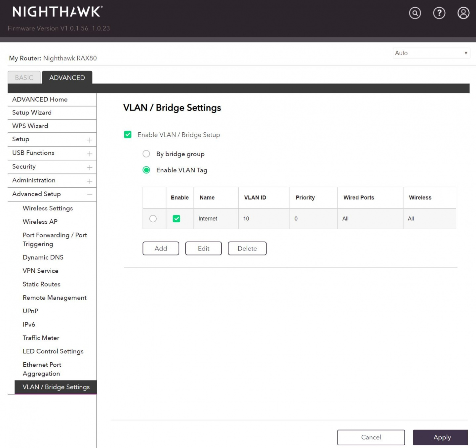Go to Ethernet Port Aggregation page
Viewport: 476px width, 448px height.
(x=42, y=369)
